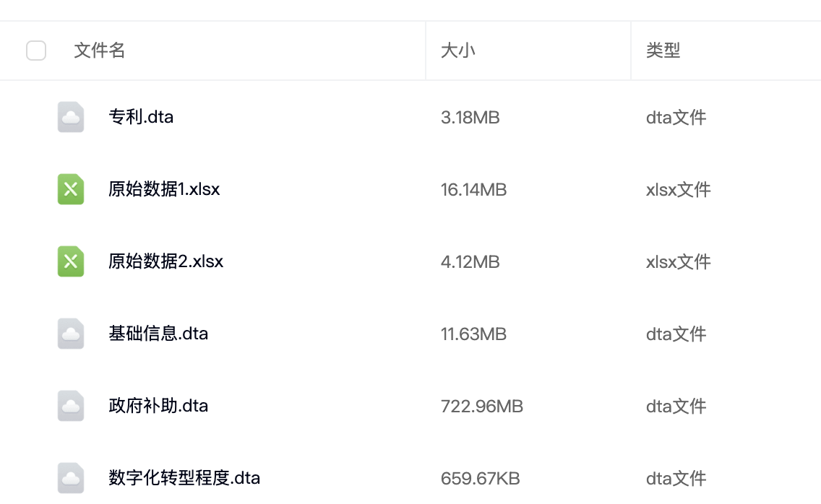Viewport: 821px width, 504px height.
Task: Sort by the 类型 column header
Action: 663,51
